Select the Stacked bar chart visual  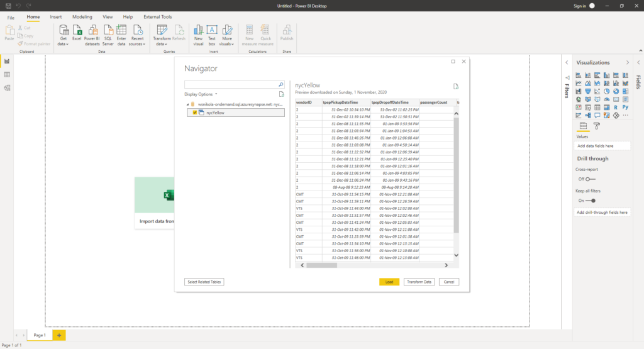579,75
